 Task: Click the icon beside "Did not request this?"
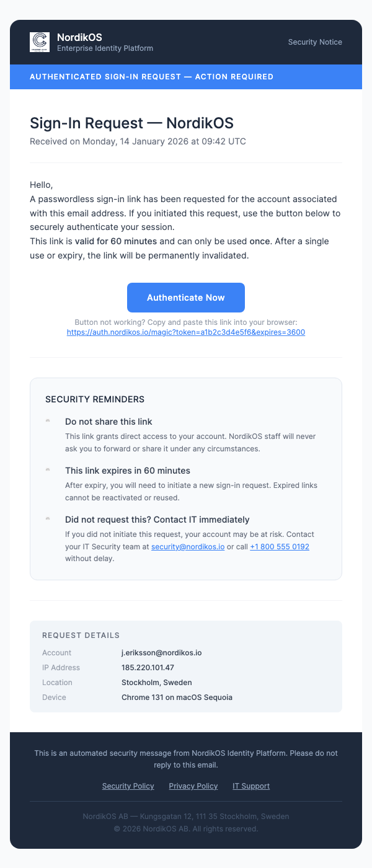click(x=48, y=519)
